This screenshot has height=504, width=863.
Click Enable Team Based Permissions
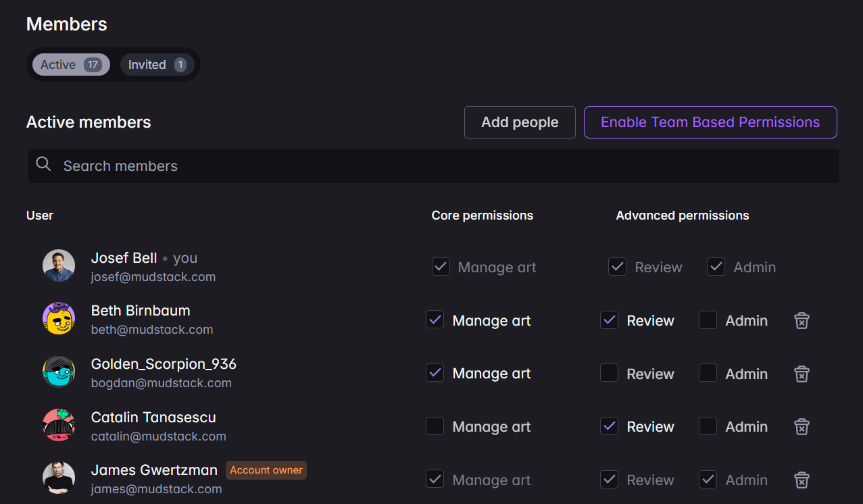[x=710, y=122]
